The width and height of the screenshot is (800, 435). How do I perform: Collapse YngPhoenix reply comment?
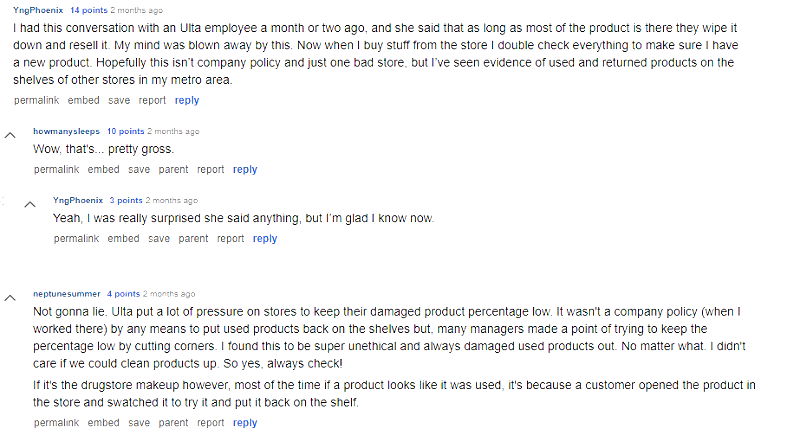point(30,202)
